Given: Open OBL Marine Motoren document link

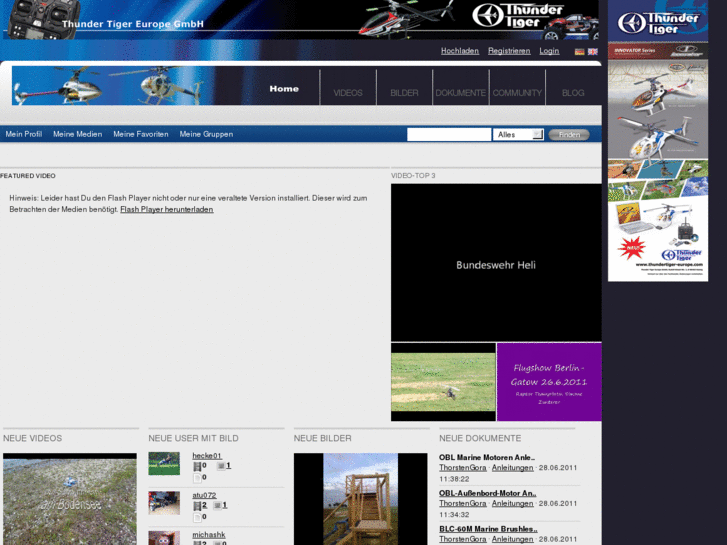Looking at the screenshot, I should tap(487, 457).
